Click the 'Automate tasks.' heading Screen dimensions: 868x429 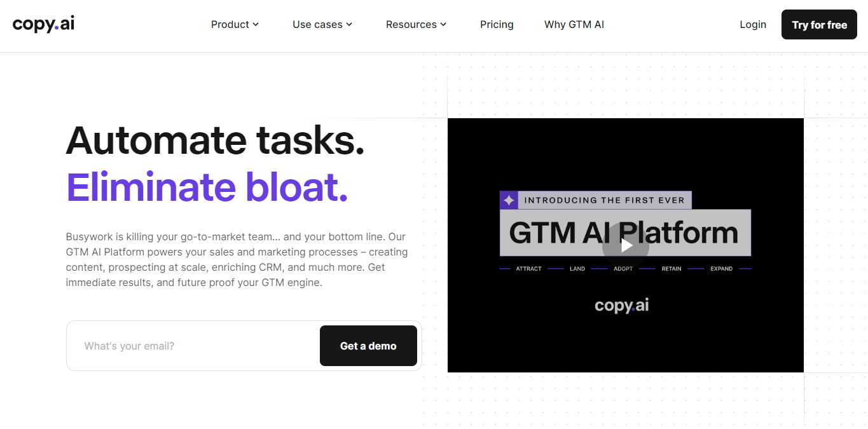[215, 140]
